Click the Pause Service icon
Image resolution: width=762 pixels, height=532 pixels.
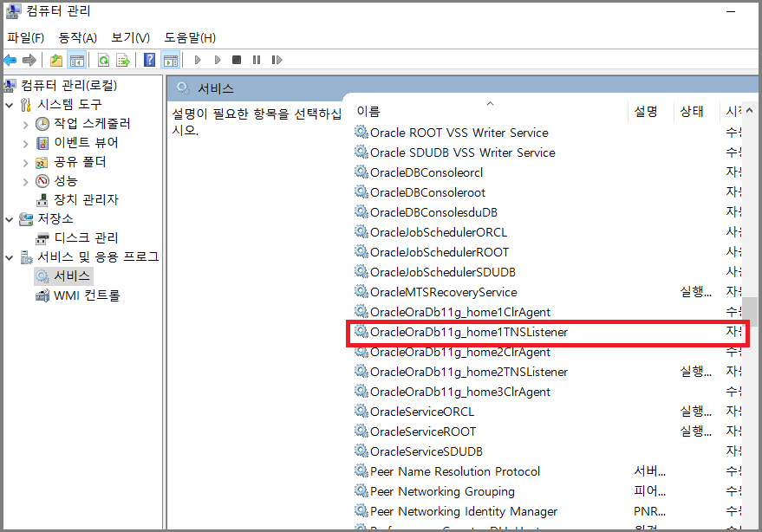[257, 60]
